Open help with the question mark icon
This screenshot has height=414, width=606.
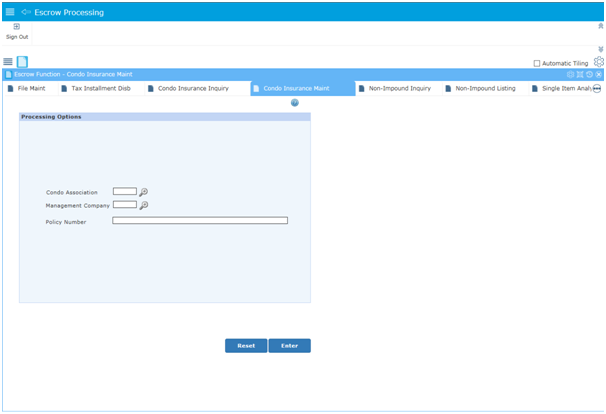click(294, 103)
